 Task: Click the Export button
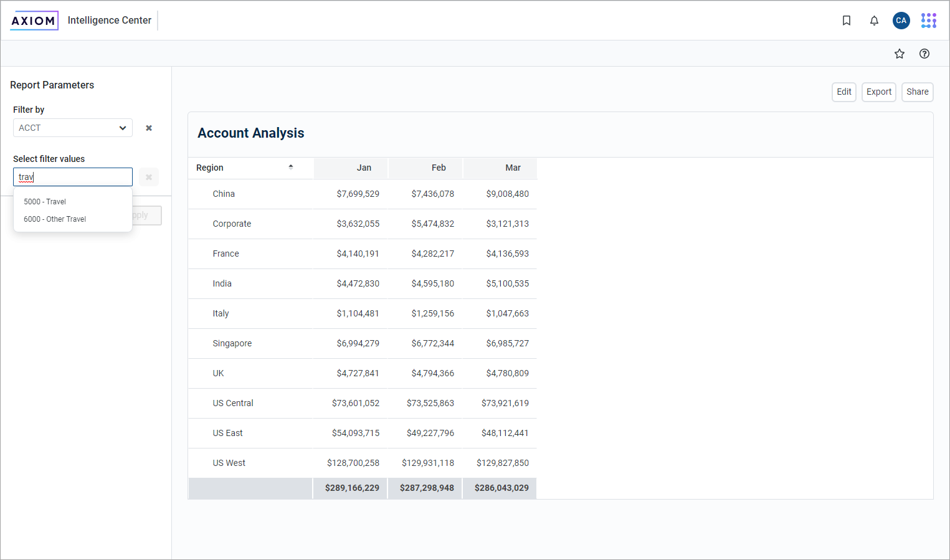pyautogui.click(x=878, y=92)
